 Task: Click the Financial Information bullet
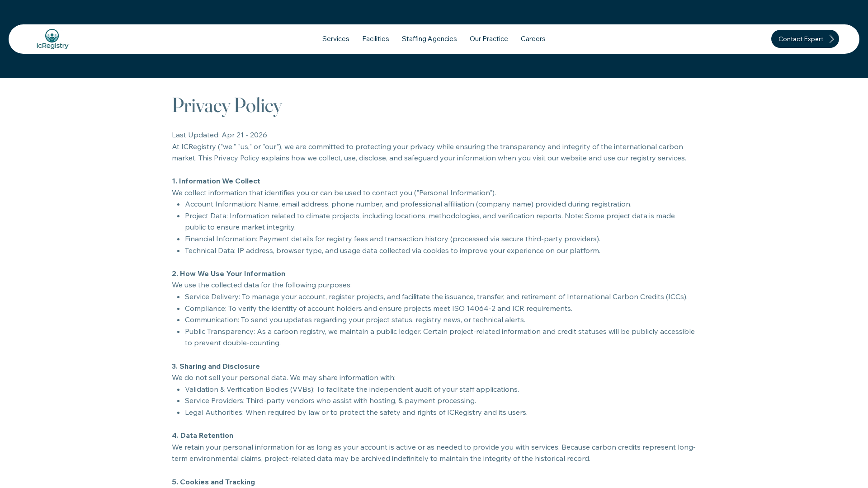click(392, 239)
